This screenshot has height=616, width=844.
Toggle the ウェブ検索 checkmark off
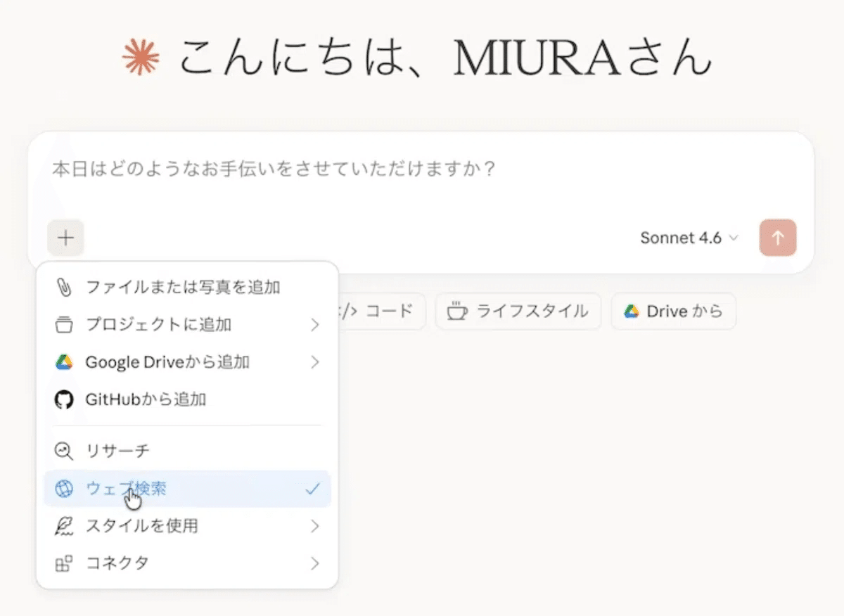(x=313, y=489)
